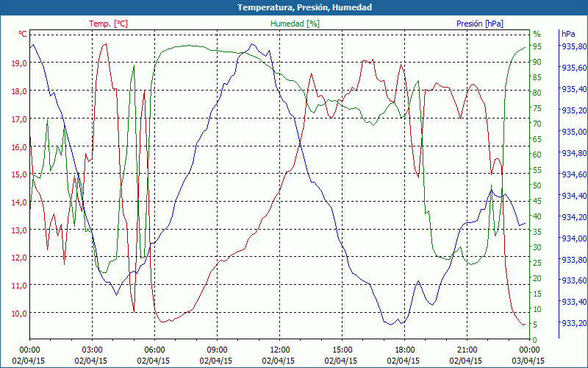The height and width of the screenshot is (368, 588).
Task: Click the 35 humidity axis value
Action: pos(537,232)
